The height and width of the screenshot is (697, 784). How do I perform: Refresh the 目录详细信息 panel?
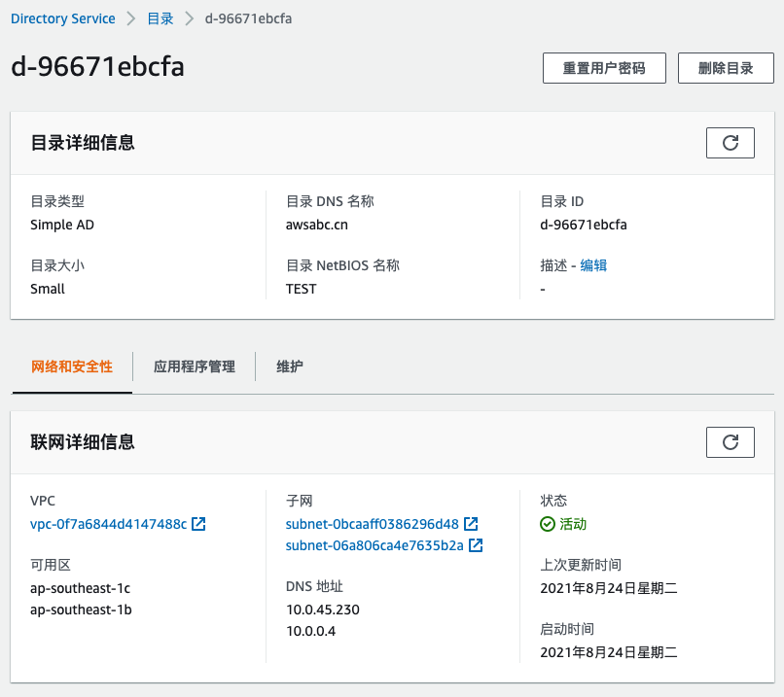tap(730, 143)
